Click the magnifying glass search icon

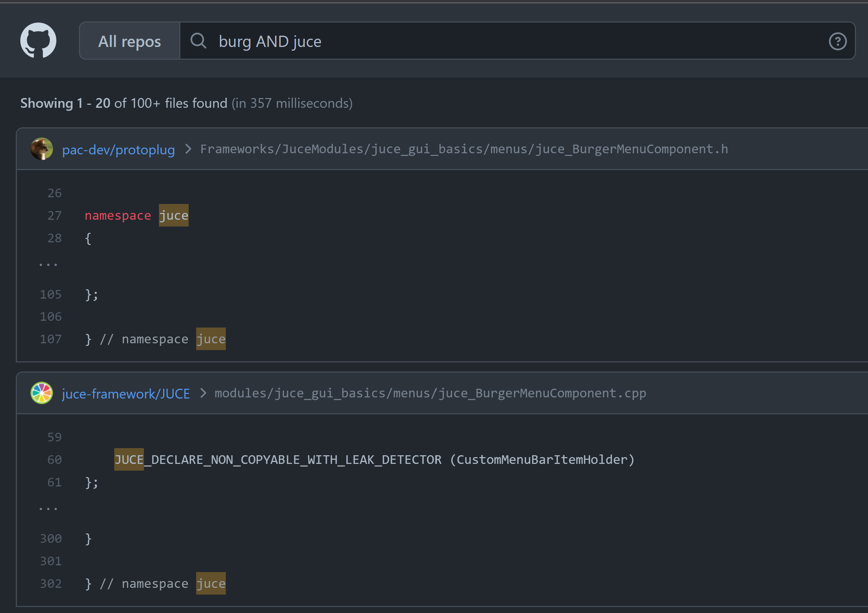[x=198, y=41]
